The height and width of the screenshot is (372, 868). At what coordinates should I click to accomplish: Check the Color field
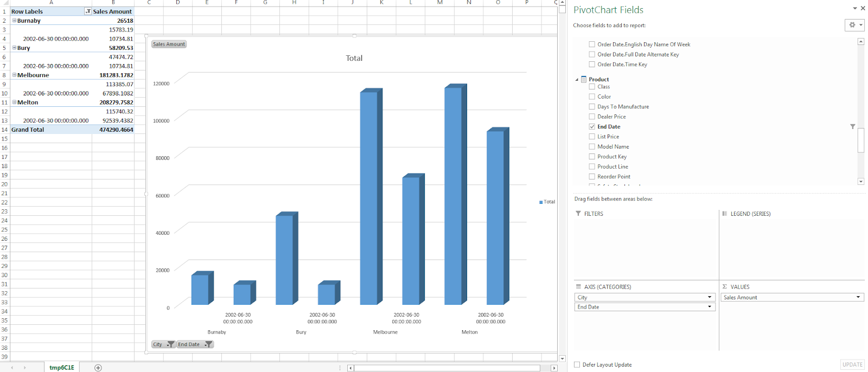(x=592, y=97)
